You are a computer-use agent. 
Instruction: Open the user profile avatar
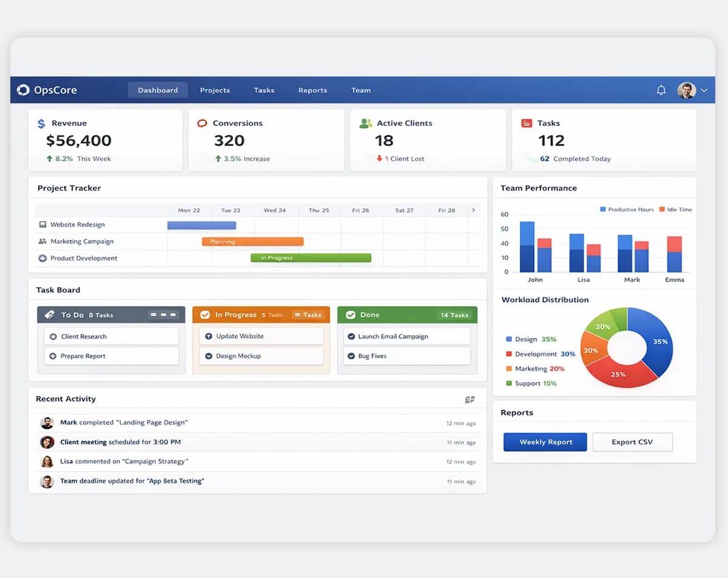(x=686, y=90)
